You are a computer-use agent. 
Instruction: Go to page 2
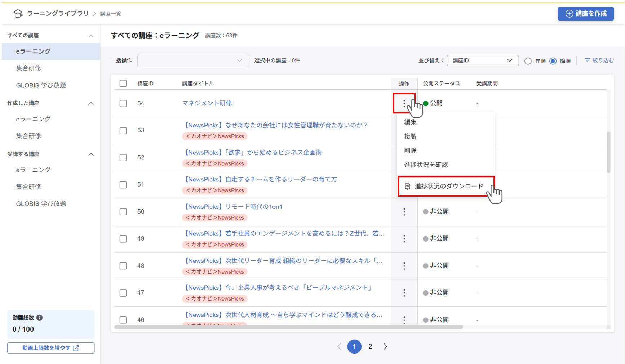coord(370,346)
